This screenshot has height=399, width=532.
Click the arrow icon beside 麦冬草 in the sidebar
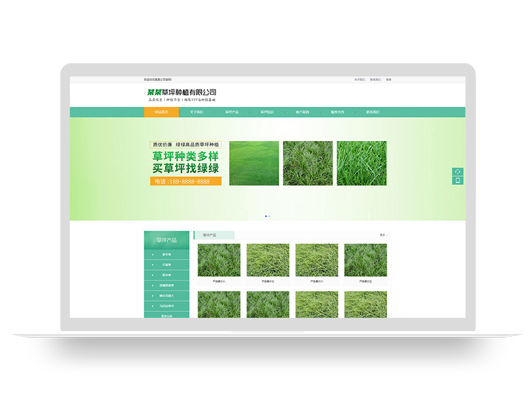(x=152, y=255)
